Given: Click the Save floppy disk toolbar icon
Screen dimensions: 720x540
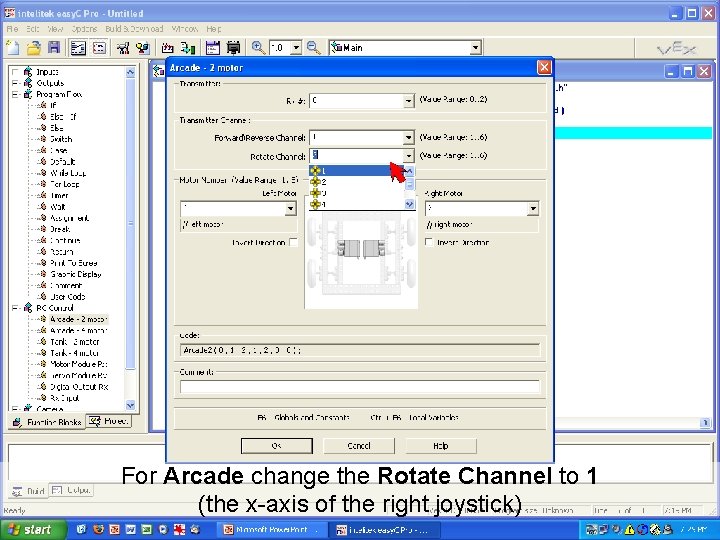Looking at the screenshot, I should point(54,47).
